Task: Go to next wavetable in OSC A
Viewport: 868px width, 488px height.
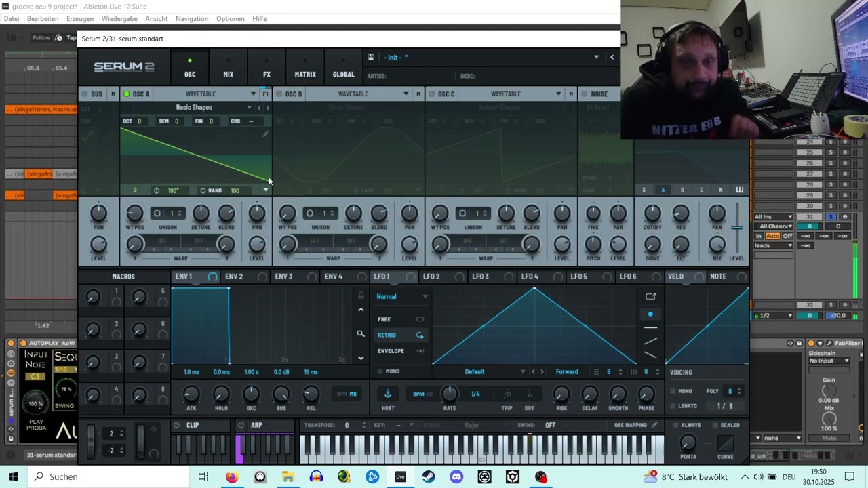Action: (268, 108)
